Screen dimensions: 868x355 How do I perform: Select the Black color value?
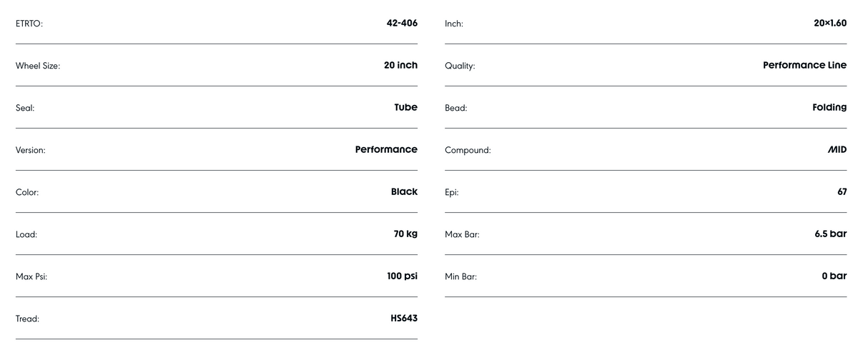(x=404, y=191)
